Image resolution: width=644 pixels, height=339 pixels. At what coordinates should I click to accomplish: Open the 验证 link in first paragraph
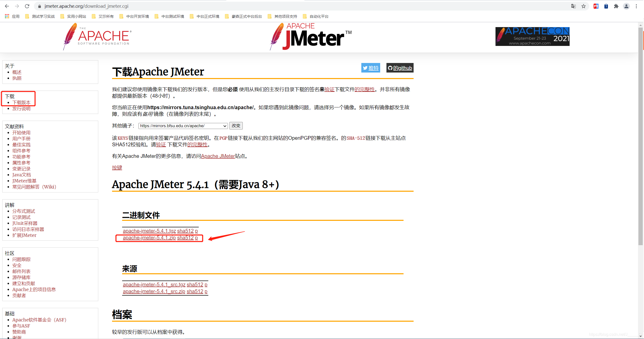(329, 89)
